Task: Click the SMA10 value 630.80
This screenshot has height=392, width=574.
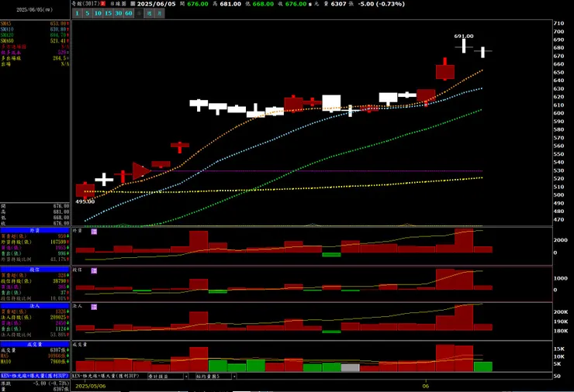Action: point(59,29)
